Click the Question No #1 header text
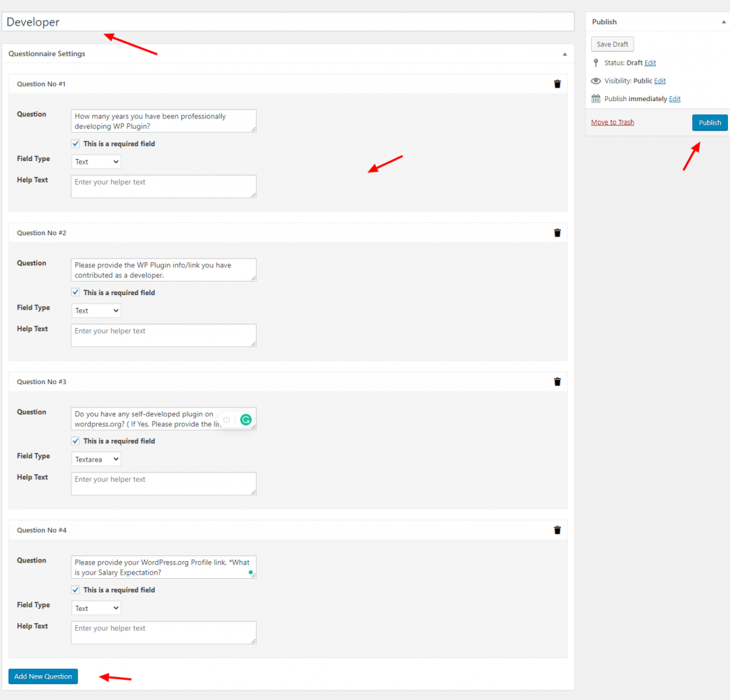Screen dimensions: 730x700 tap(41, 84)
